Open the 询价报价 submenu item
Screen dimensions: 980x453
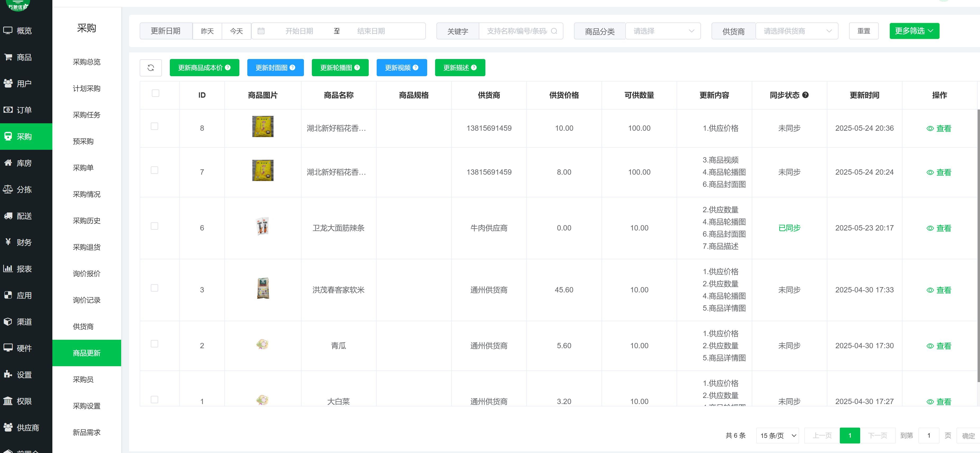point(87,274)
